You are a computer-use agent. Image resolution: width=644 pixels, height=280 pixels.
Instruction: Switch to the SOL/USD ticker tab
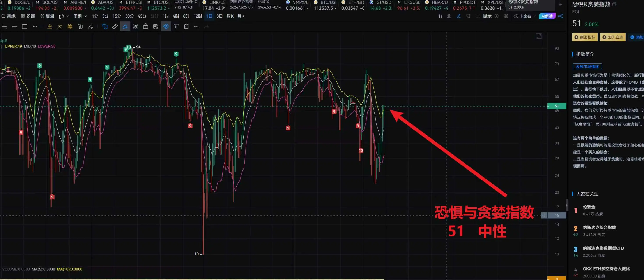[x=48, y=5]
